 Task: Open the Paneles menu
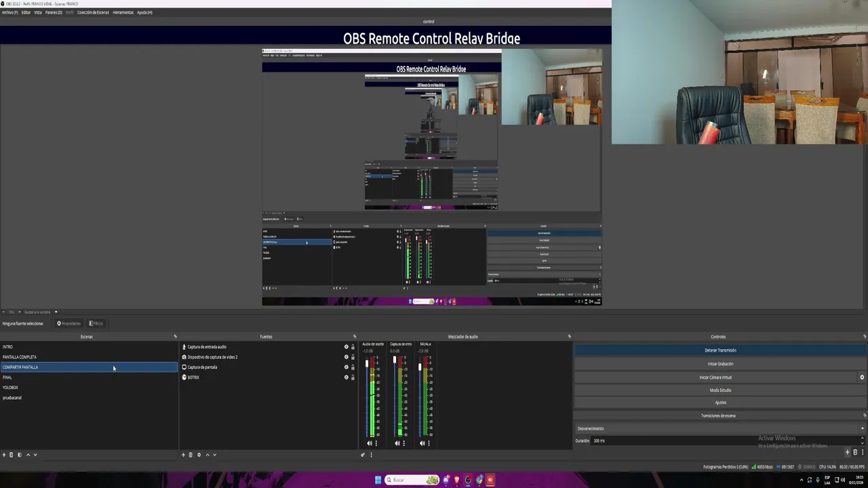point(54,12)
